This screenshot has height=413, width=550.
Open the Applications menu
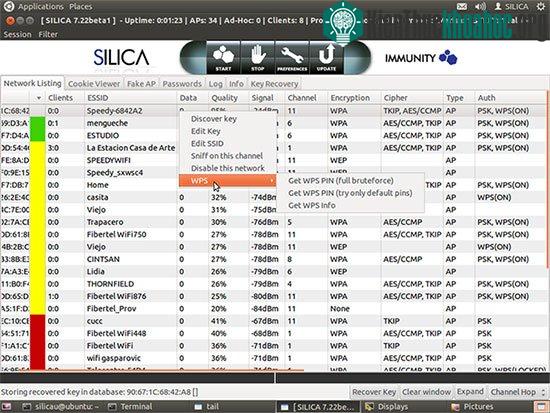(x=41, y=7)
